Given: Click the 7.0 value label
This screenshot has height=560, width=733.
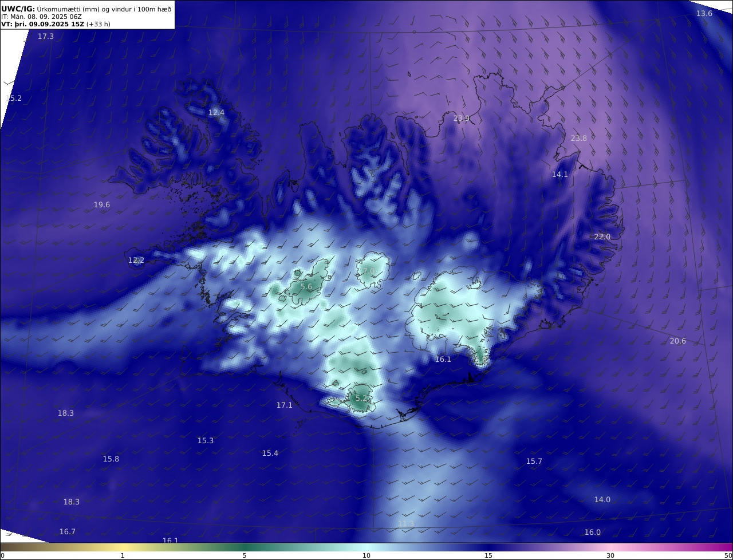Looking at the screenshot, I should (x=368, y=271).
